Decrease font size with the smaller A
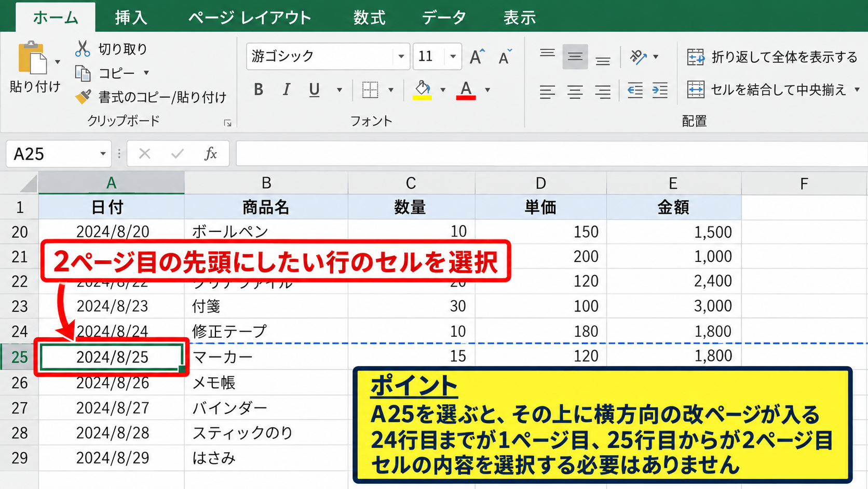This screenshot has width=868, height=489. tap(505, 56)
